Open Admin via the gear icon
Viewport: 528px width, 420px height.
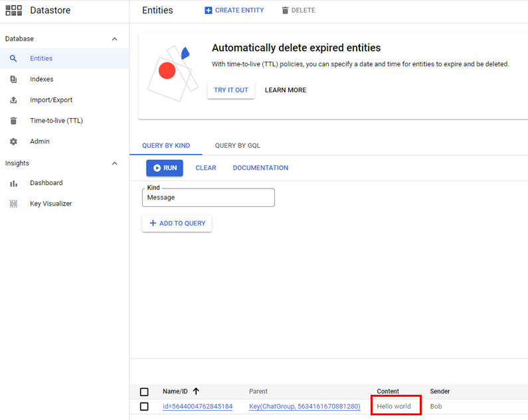[13, 141]
